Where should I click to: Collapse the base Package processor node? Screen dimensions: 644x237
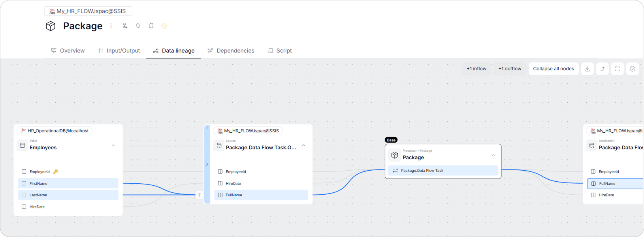tap(493, 155)
